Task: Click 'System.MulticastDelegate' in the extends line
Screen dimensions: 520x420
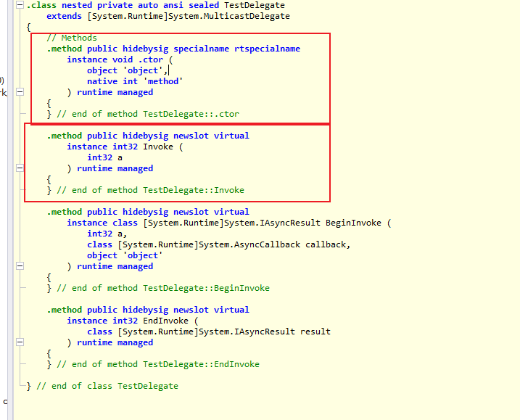Action: point(229,16)
